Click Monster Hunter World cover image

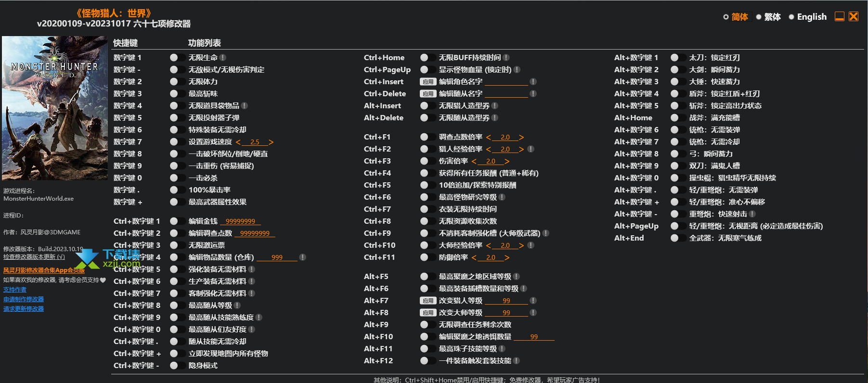click(54, 108)
